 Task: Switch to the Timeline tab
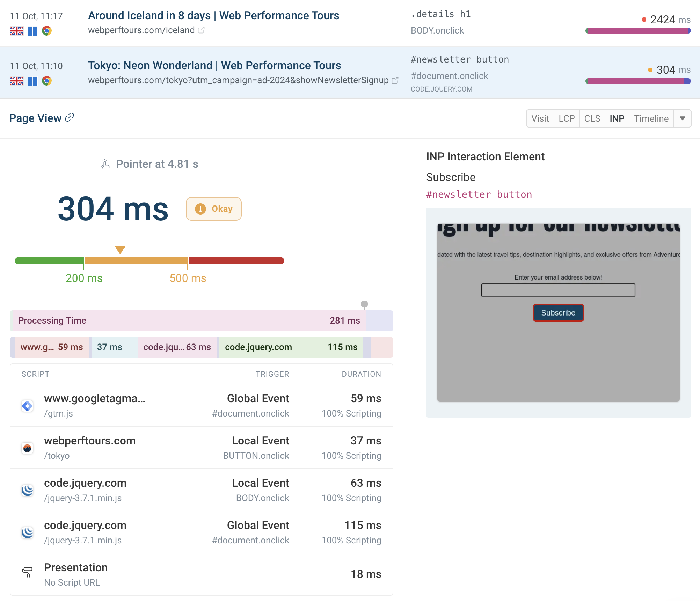pos(651,118)
